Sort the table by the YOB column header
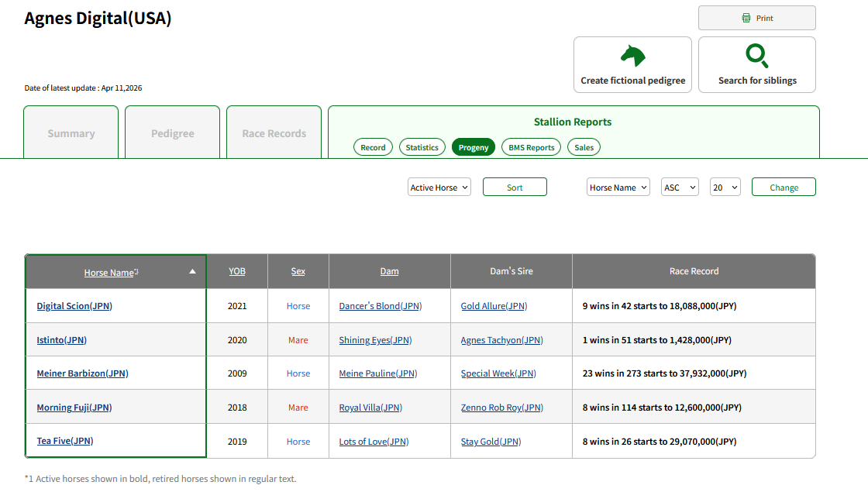Image resolution: width=868 pixels, height=492 pixels. click(x=237, y=271)
